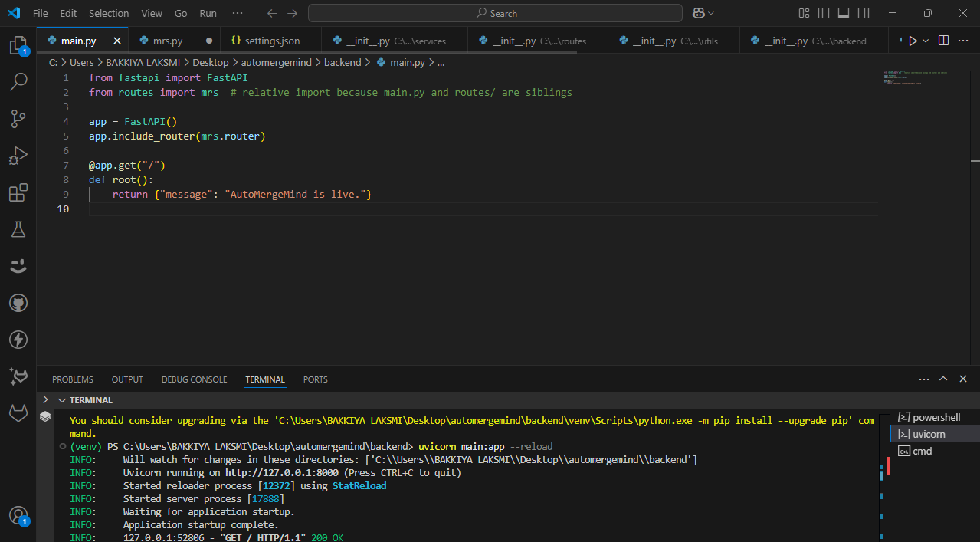
Task: Open the Run Python File dropdown arrow
Action: click(x=926, y=41)
